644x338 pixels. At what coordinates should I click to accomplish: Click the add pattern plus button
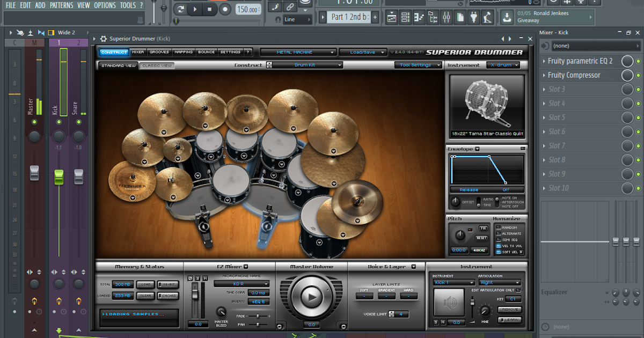[375, 17]
